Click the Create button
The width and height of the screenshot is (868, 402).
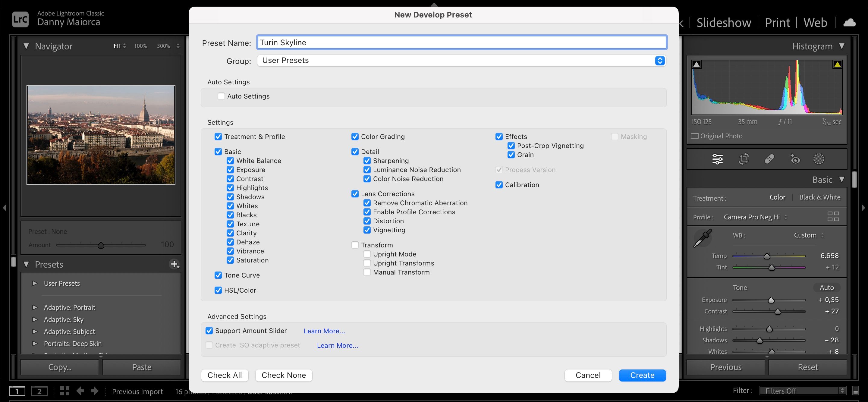[642, 375]
